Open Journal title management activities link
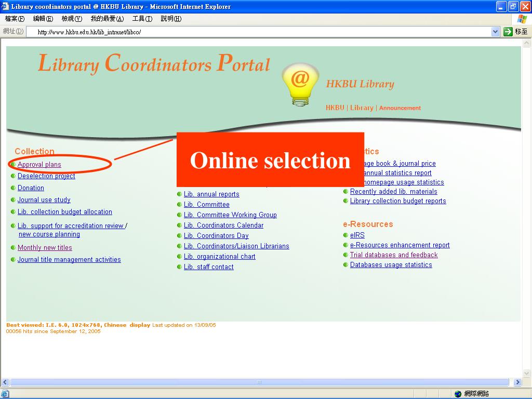532x399 pixels. (69, 260)
